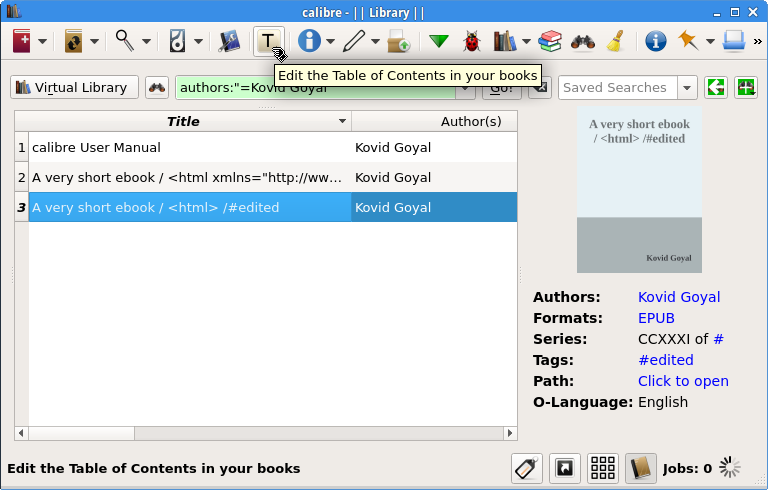Clear the search with the X button
The image size is (768, 490).
coord(540,88)
